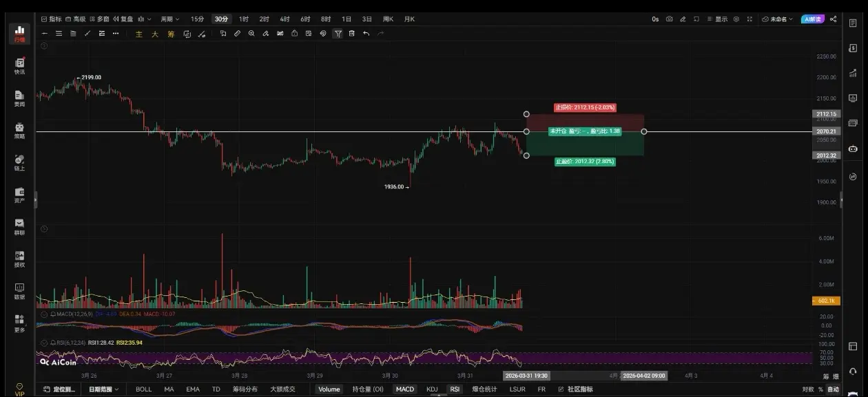Image resolution: width=868 pixels, height=397 pixels.
Task: Open the 链上 on-chain sidebar icon
Action: tap(19, 162)
